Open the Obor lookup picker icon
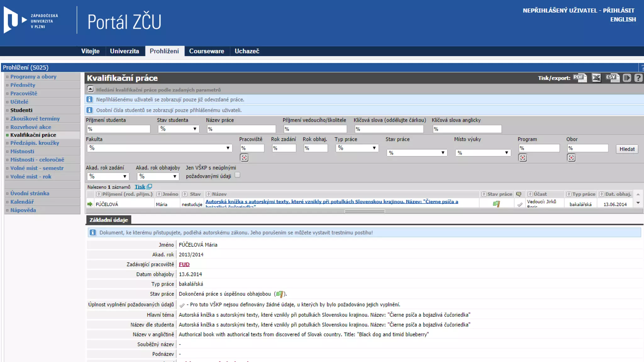Image resolution: width=644 pixels, height=362 pixels. click(571, 158)
